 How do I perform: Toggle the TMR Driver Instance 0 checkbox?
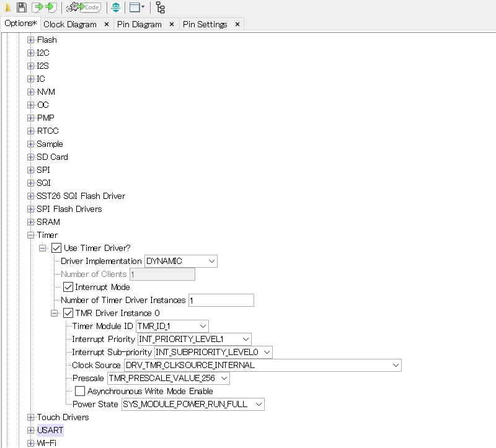tap(68, 313)
